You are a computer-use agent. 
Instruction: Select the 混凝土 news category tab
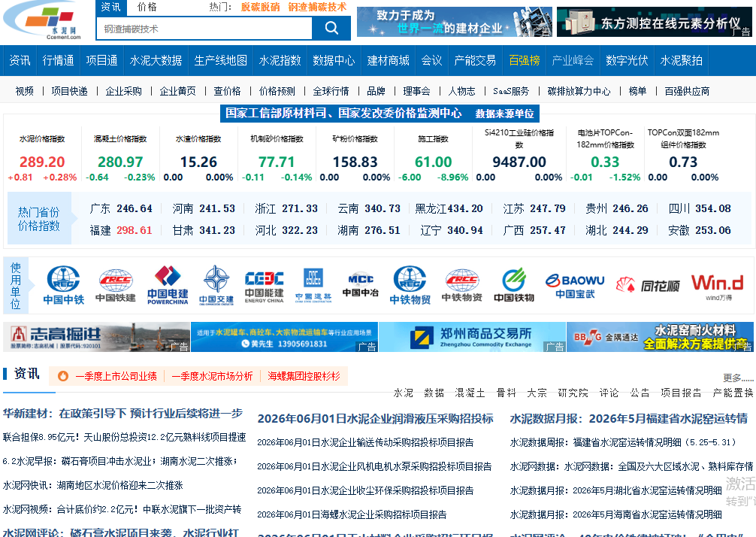[x=470, y=393]
